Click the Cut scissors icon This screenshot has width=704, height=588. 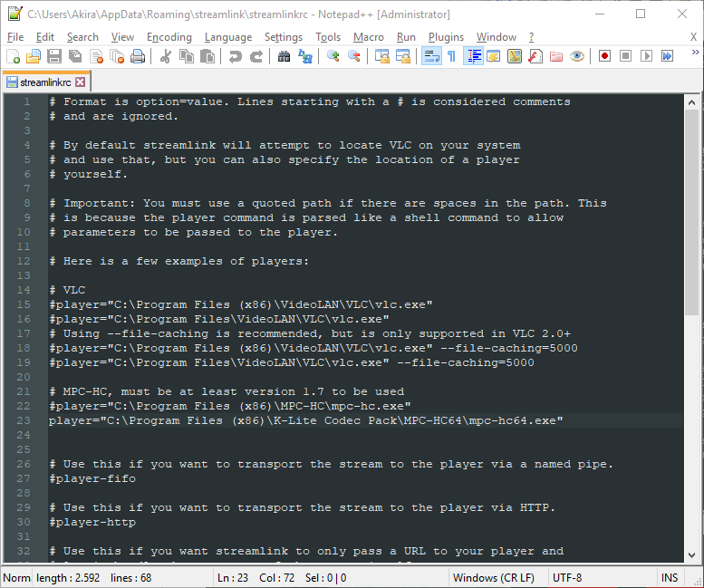click(166, 56)
